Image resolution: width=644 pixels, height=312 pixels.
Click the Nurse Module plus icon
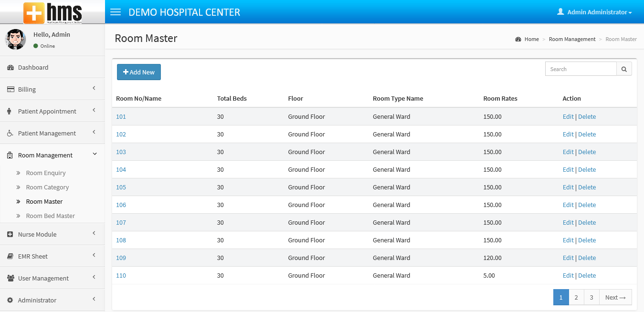pyautogui.click(x=10, y=235)
